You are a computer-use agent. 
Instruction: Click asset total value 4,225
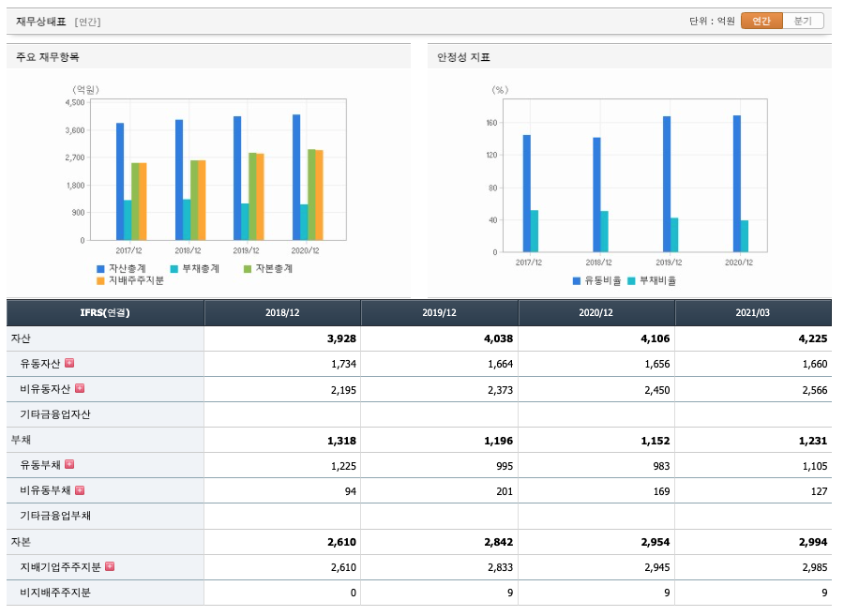[813, 338]
